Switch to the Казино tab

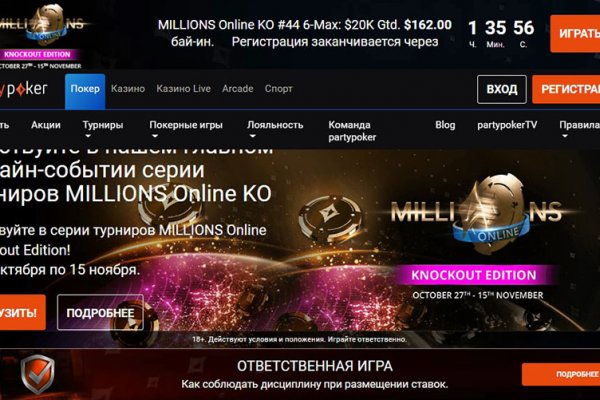(128, 89)
